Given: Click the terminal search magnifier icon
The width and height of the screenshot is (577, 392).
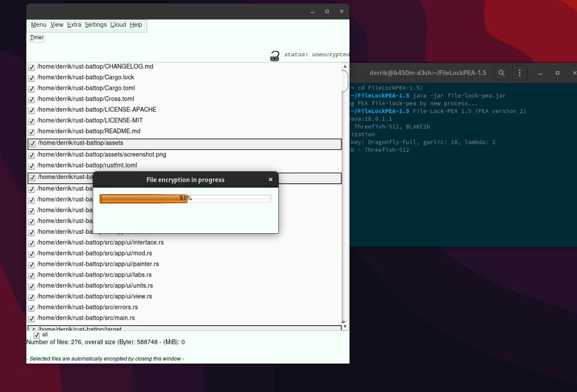Looking at the screenshot, I should [502, 73].
